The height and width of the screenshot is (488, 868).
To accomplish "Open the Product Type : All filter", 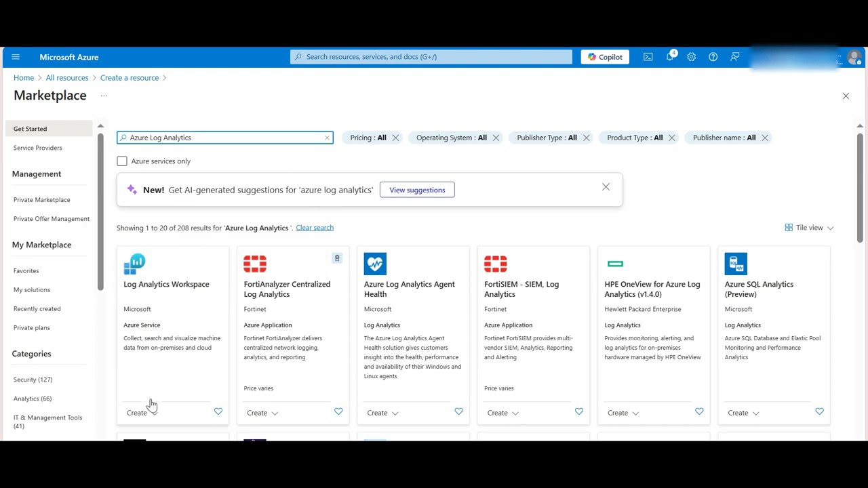I will pos(635,138).
